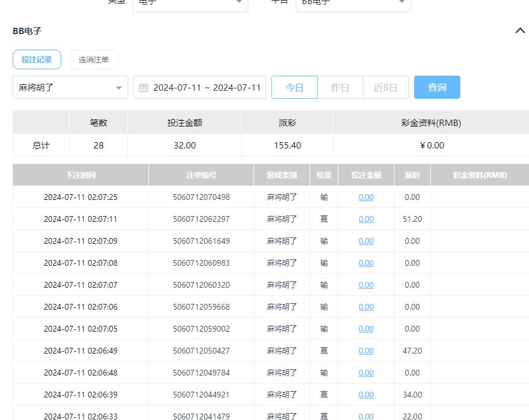Open bet amount link for order 5060712070498

(366, 197)
